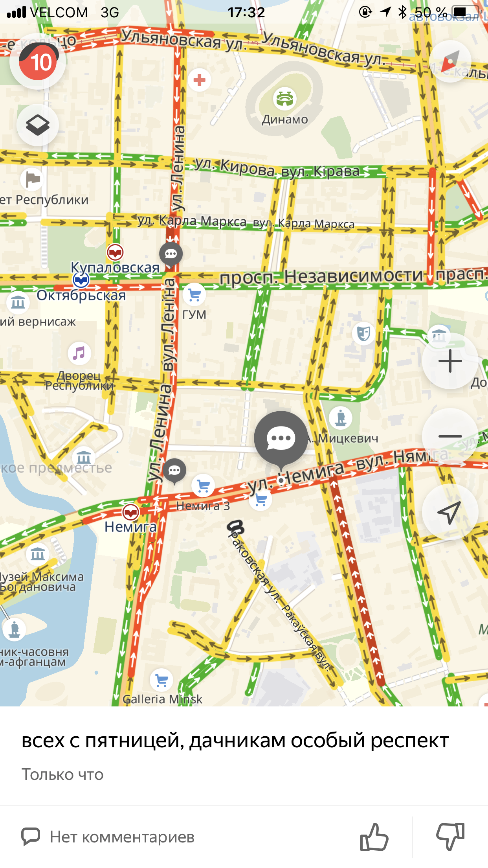488x868 pixels.
Task: Open the map layers button
Action: tap(38, 125)
